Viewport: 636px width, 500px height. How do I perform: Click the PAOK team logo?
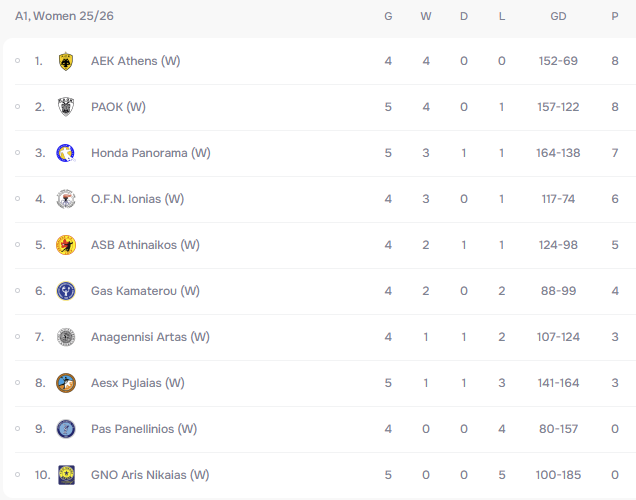(66, 107)
